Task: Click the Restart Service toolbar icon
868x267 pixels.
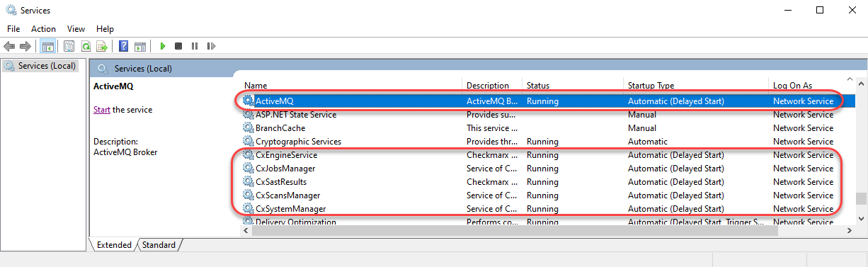Action: (211, 46)
